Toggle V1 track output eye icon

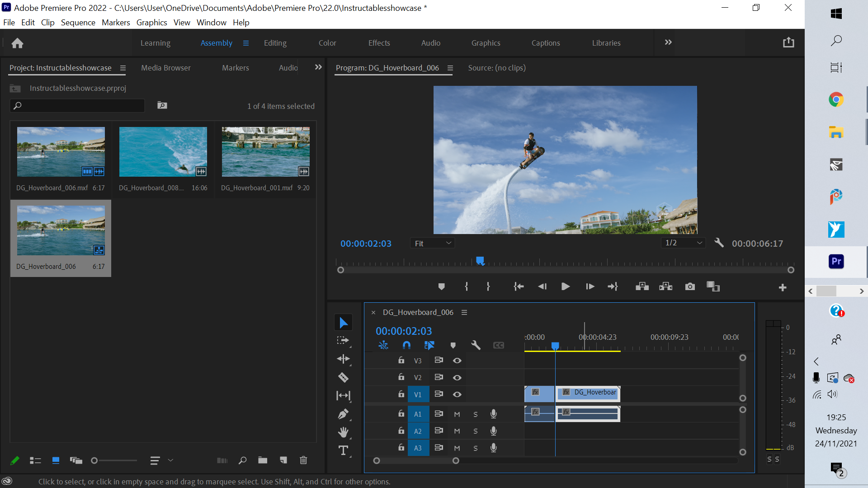[457, 394]
